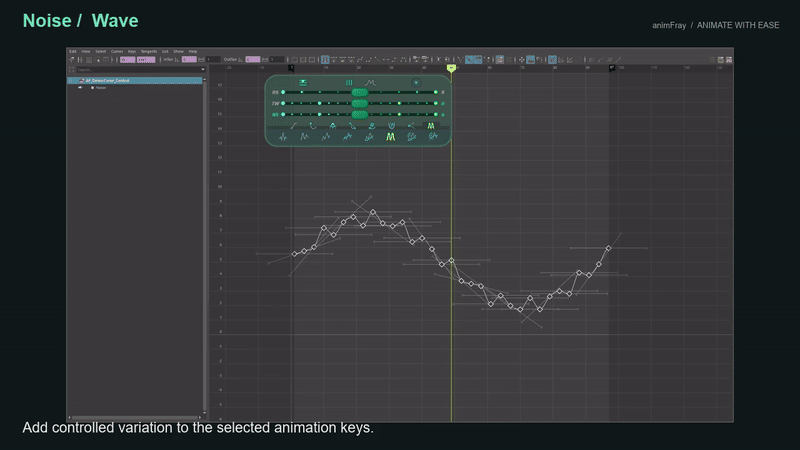The height and width of the screenshot is (450, 800).
Task: Select the second wave icon in bottom row
Action: pos(305,137)
